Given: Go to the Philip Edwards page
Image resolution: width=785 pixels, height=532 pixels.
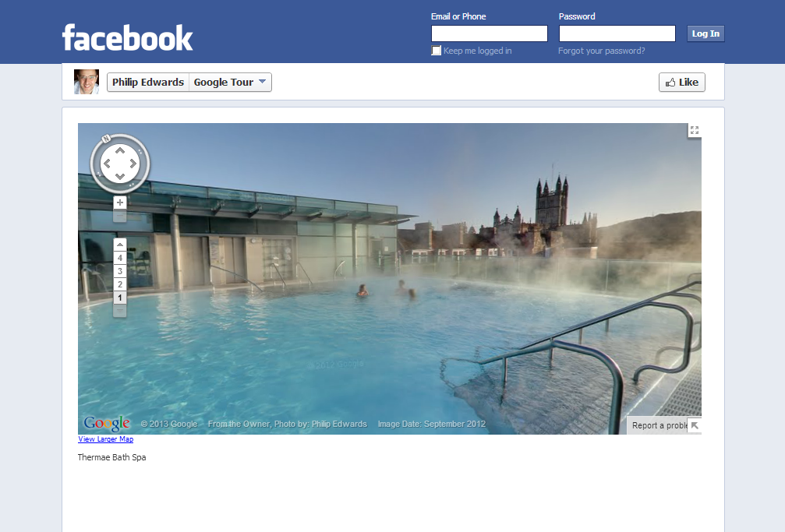Looking at the screenshot, I should pos(147,82).
